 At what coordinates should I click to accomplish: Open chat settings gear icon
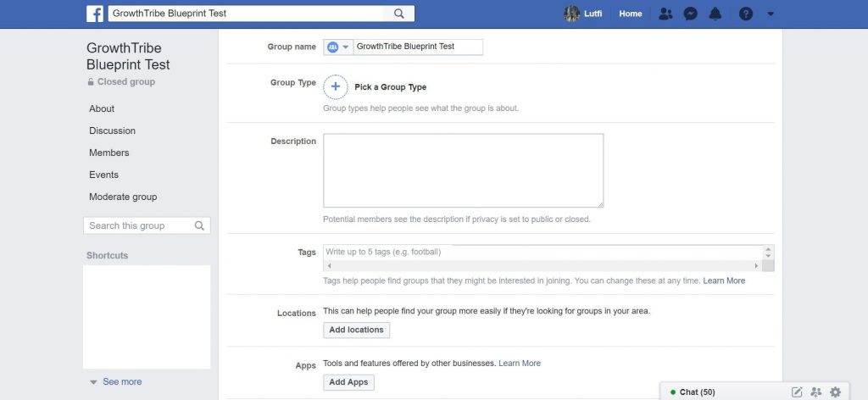pos(835,392)
